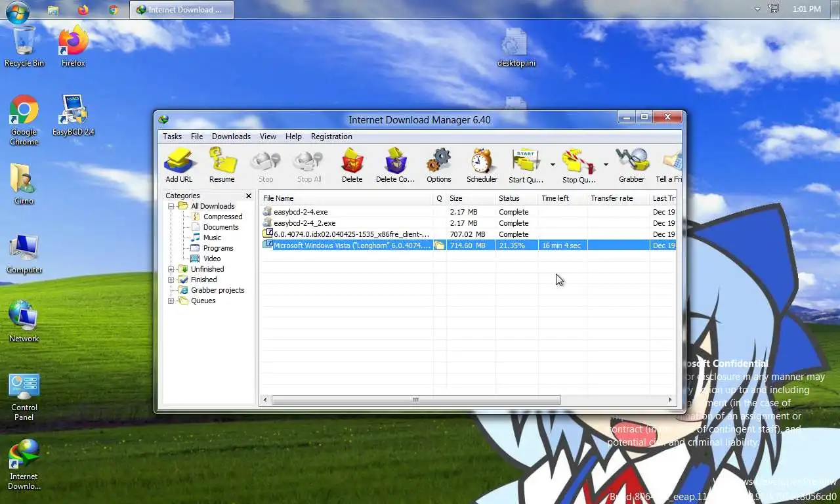Image resolution: width=840 pixels, height=504 pixels.
Task: Select the Documents category
Action: (220, 227)
